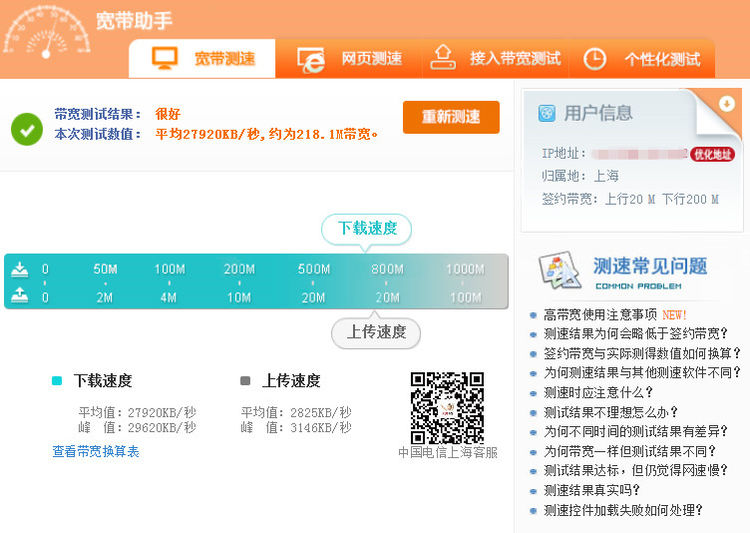Click the green checkmark result icon
The image size is (750, 533).
click(x=27, y=129)
